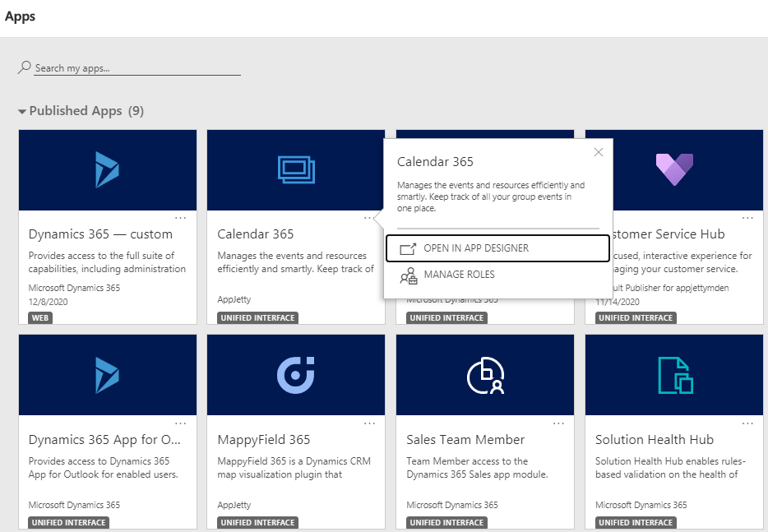
Task: Click the Sales Team Member magnifier-person icon
Action: (485, 374)
